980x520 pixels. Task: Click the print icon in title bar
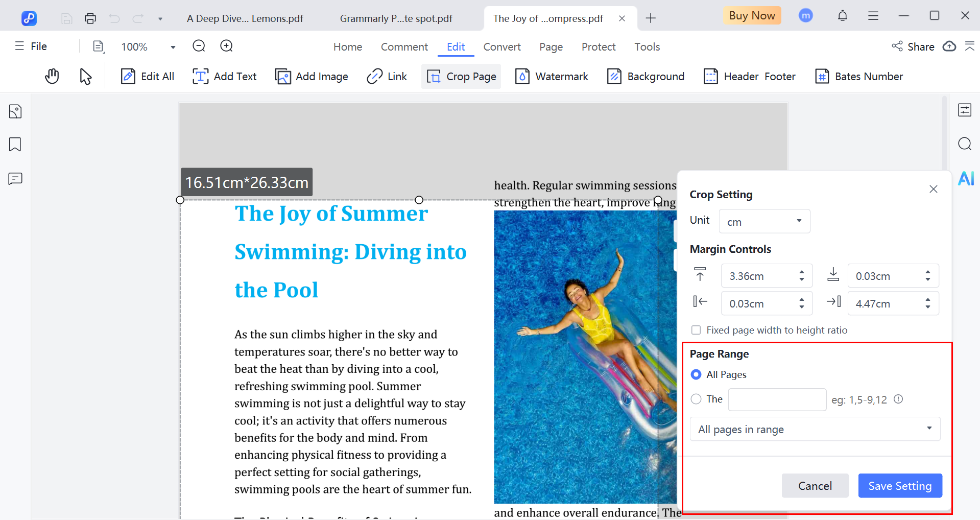coord(90,19)
